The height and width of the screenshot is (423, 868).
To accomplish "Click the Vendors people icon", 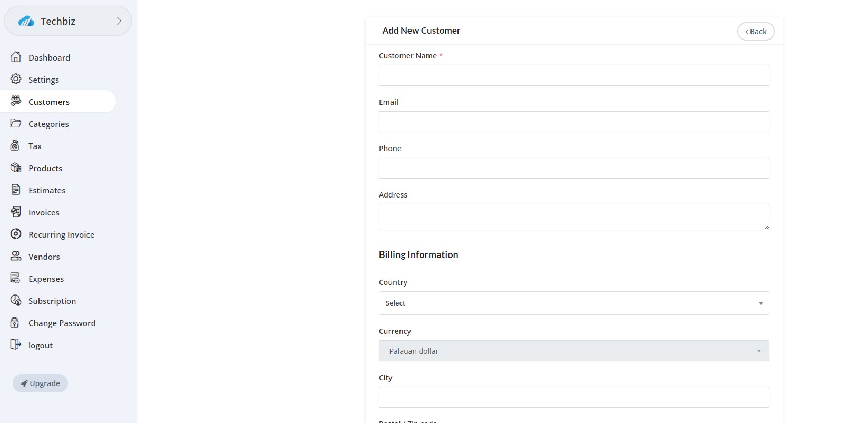I will 16,257.
